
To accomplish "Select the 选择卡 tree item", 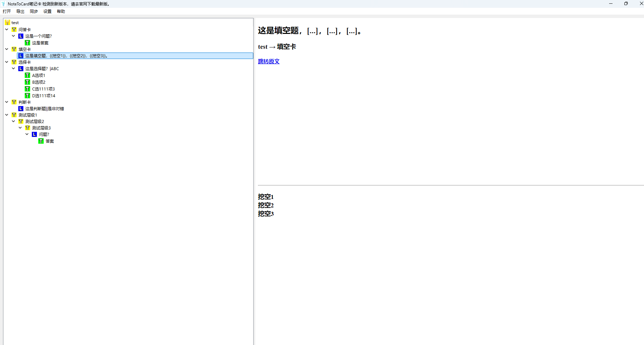I will click(x=25, y=62).
